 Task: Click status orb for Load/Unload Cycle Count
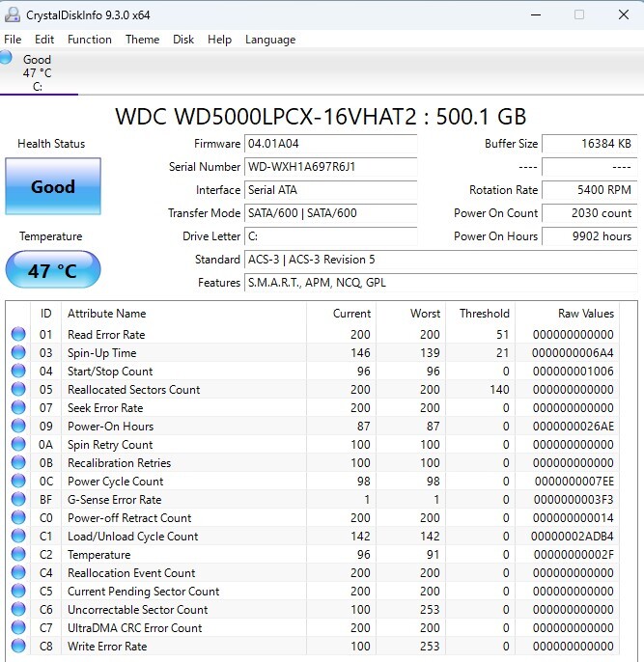[x=18, y=536]
